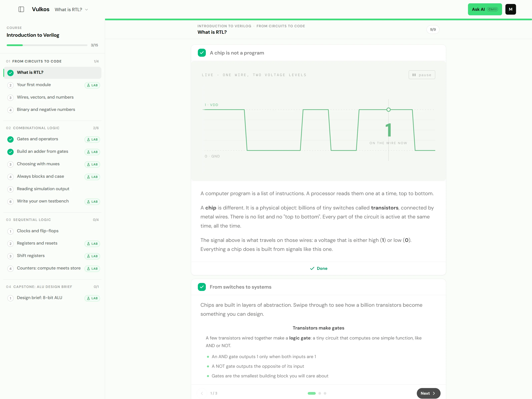The height and width of the screenshot is (399, 532).
Task: Click the green lesson progress bar at top
Action: 318,19
